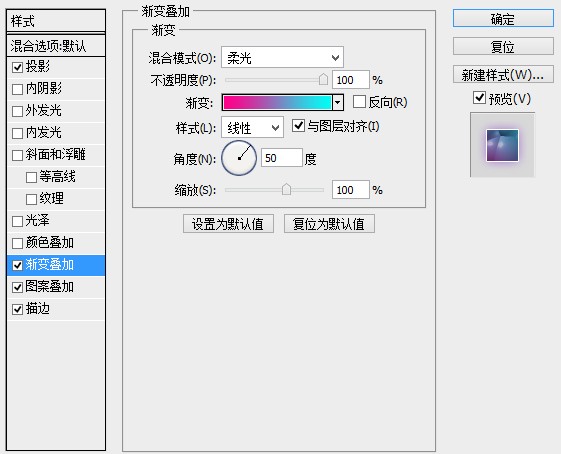
Task: Open the 样式 dropdown showing 线性
Action: point(252,127)
